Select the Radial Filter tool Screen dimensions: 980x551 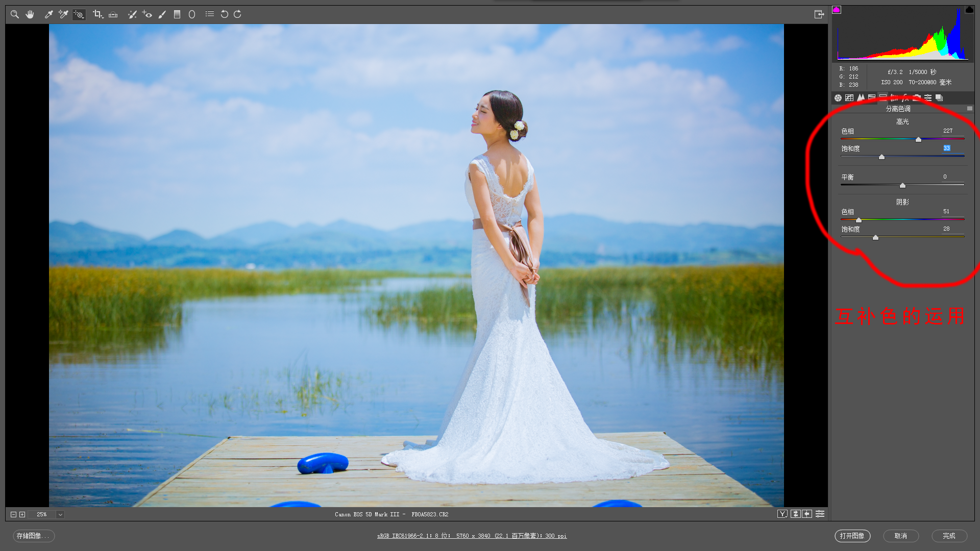coord(192,14)
